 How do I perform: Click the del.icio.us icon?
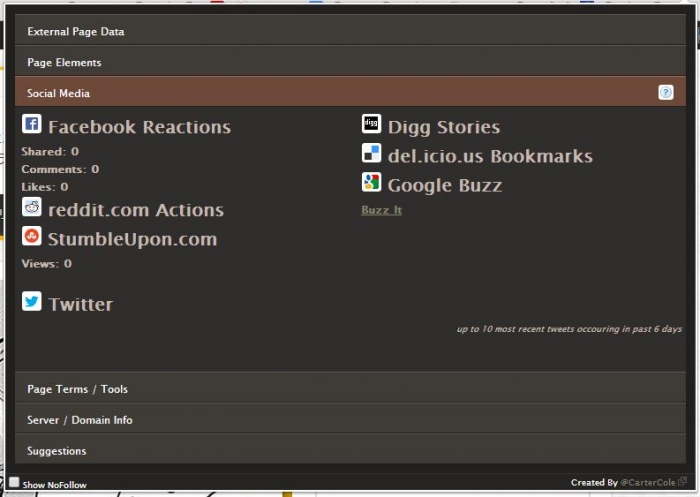371,153
